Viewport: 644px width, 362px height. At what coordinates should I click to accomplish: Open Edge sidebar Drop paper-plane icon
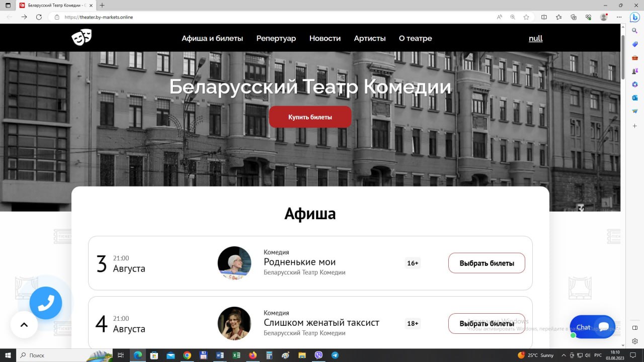click(635, 111)
